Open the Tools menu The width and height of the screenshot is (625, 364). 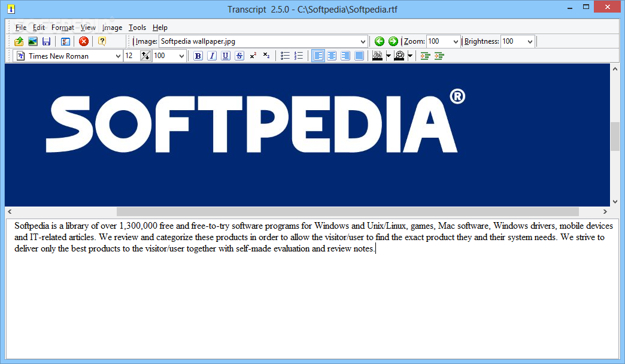pyautogui.click(x=137, y=27)
